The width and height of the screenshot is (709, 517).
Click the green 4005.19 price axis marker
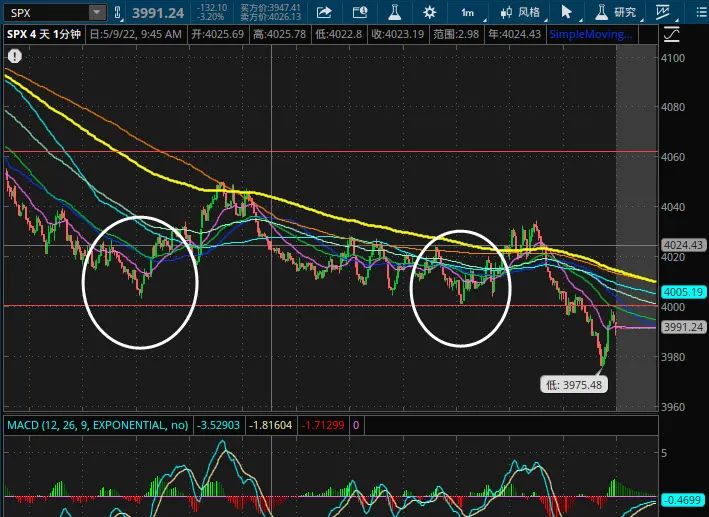point(684,292)
